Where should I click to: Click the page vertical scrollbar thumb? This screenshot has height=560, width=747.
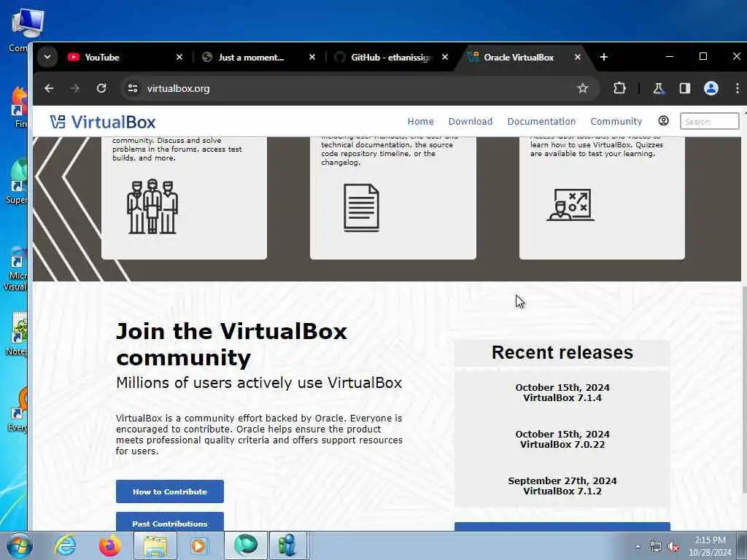pos(744,391)
